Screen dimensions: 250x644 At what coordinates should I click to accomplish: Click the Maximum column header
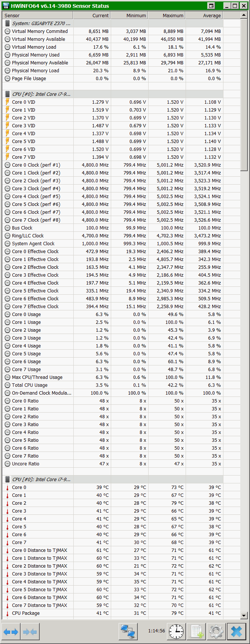(x=167, y=15)
